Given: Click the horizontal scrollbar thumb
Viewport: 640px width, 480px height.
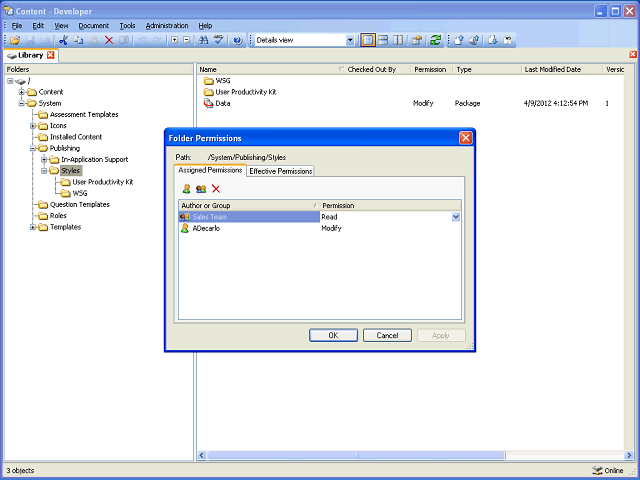Looking at the screenshot, I should 356,455.
